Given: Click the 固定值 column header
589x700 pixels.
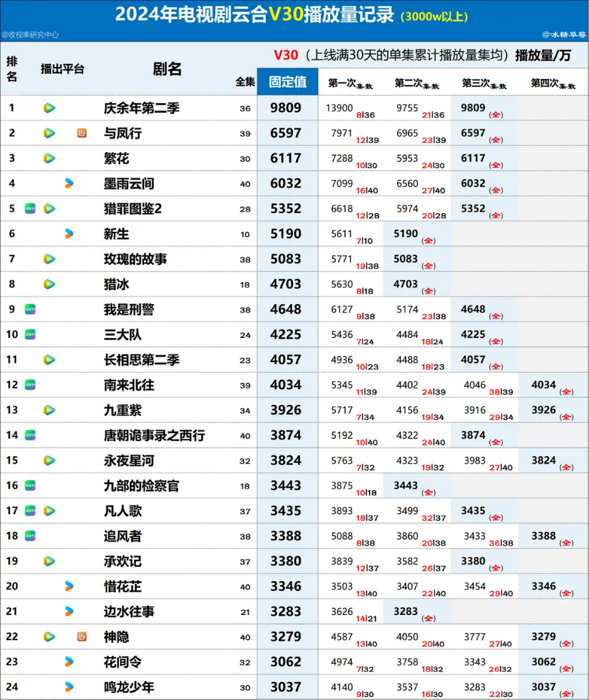Looking at the screenshot, I should point(288,82).
